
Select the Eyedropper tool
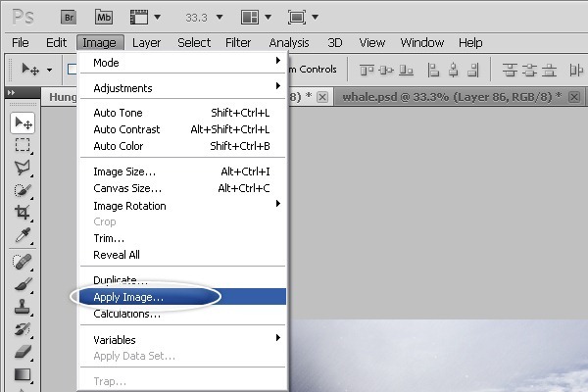click(23, 235)
